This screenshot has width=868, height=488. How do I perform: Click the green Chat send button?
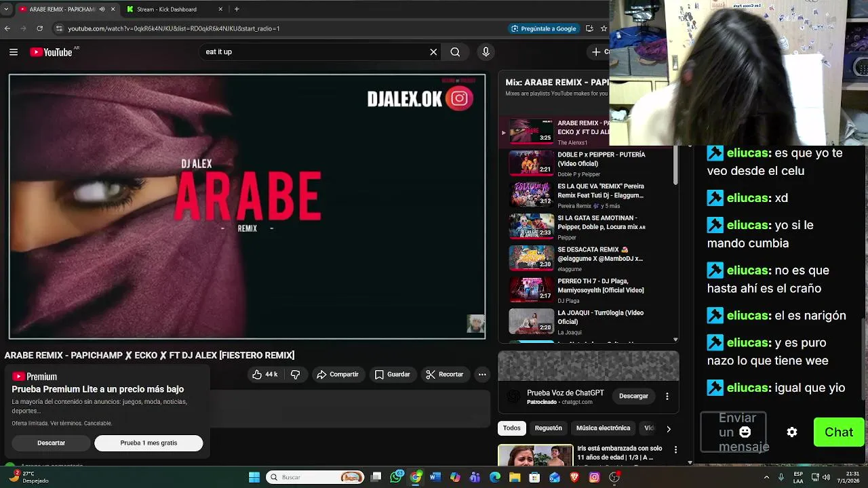839,432
